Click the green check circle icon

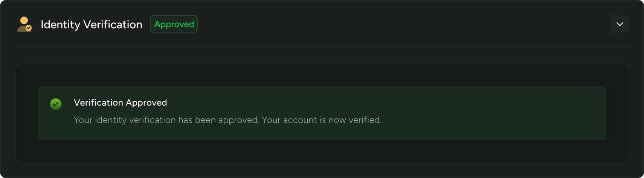(56, 104)
